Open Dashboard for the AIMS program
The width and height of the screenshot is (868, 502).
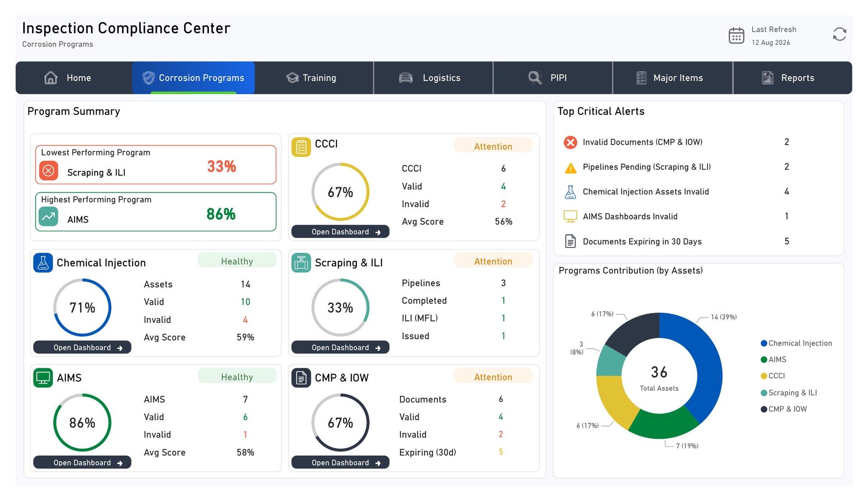82,463
